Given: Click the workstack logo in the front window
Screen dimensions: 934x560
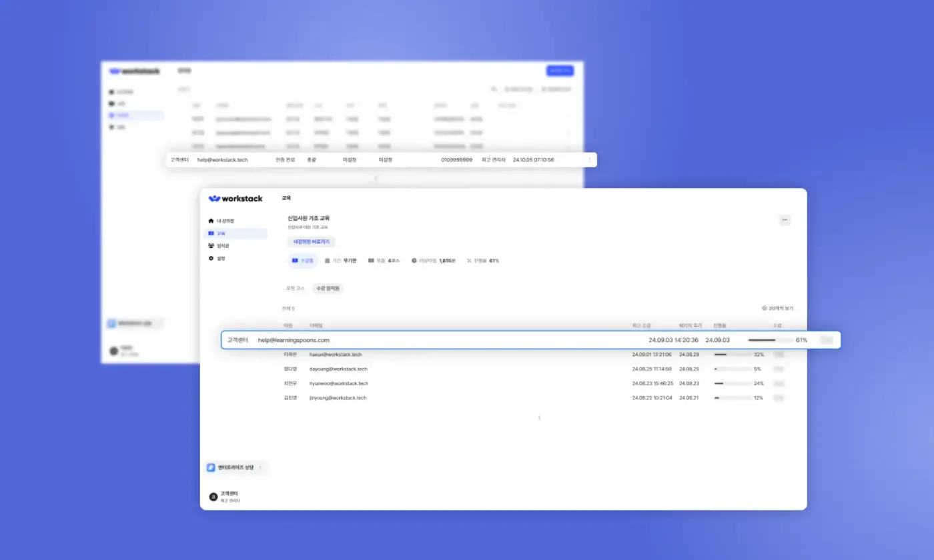Looking at the screenshot, I should pos(236,199).
